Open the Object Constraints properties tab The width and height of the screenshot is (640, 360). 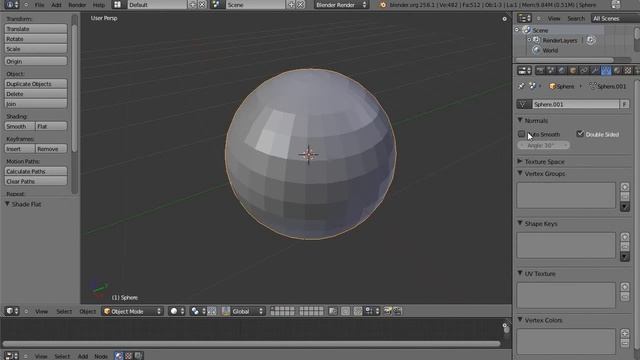(584, 71)
